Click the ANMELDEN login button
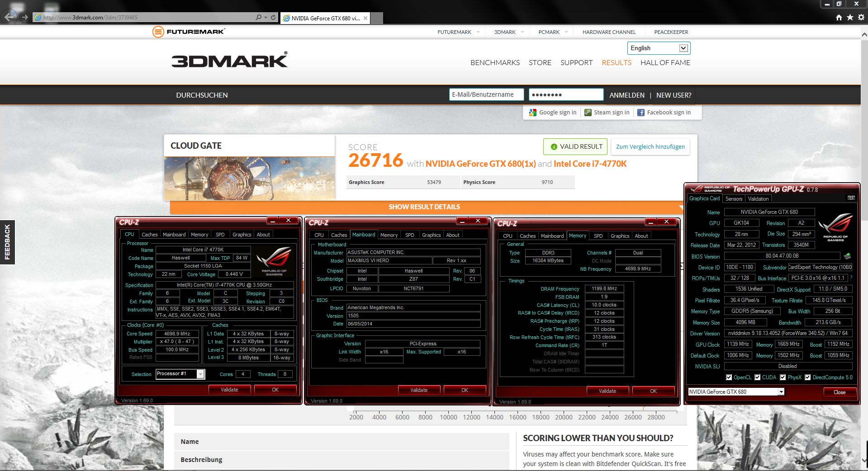The width and height of the screenshot is (868, 471). pos(627,95)
